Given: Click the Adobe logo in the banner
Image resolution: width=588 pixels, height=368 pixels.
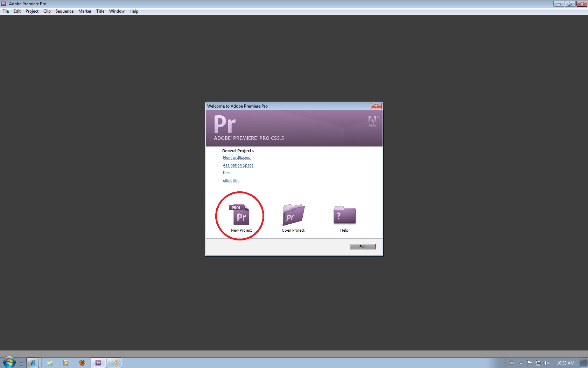Looking at the screenshot, I should (x=373, y=121).
